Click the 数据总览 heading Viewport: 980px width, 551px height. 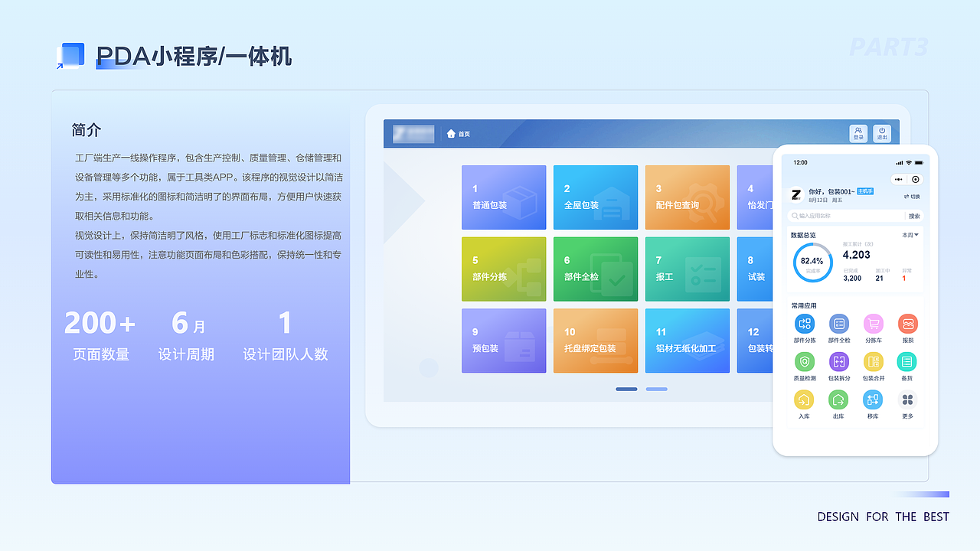(x=803, y=235)
